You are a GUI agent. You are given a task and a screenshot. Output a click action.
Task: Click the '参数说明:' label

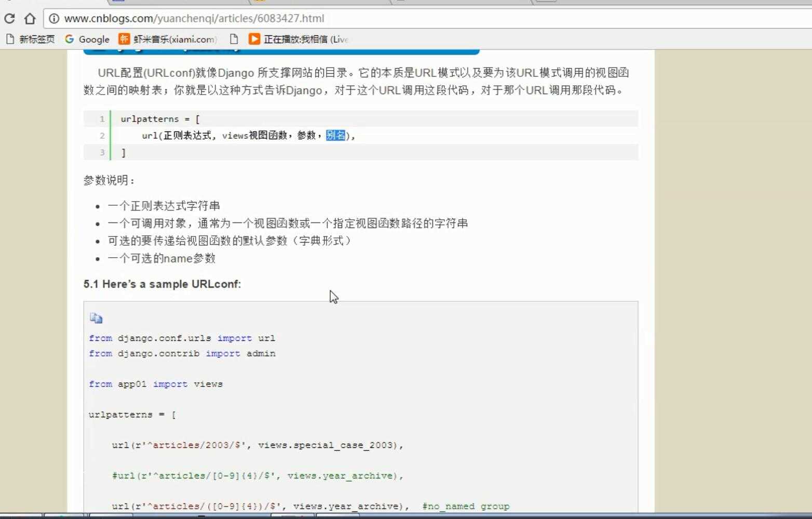(109, 180)
